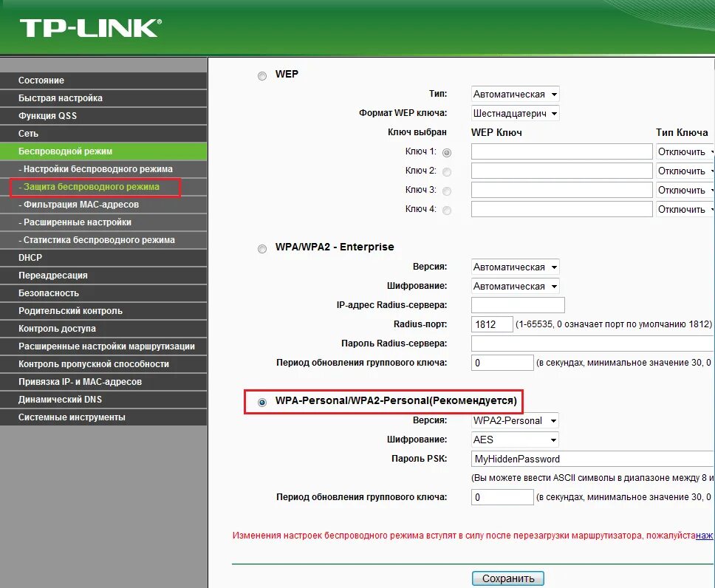This screenshot has width=715, height=588.
Task: Open key type dropdown for Ключ 3
Action: tap(685, 190)
